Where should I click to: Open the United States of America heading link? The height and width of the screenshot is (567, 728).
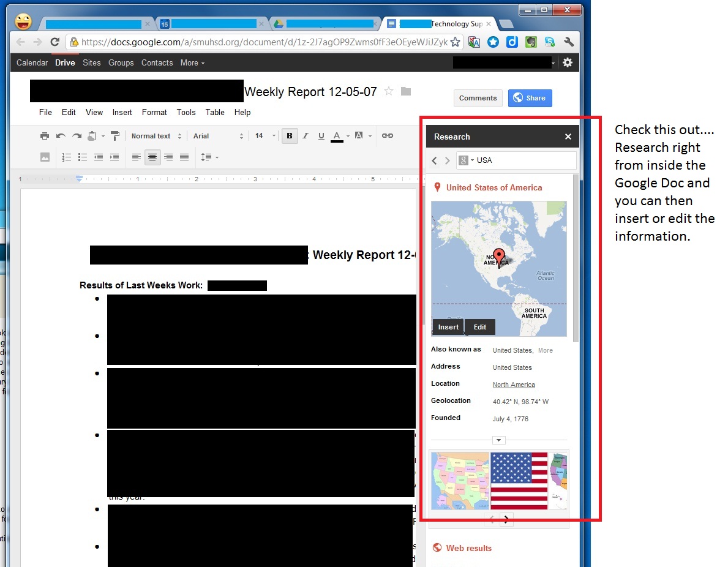tap(494, 187)
